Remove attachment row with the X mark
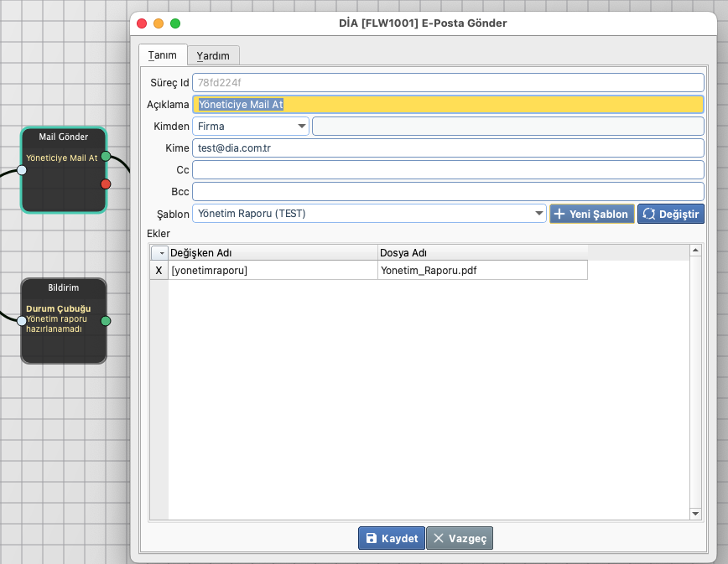 (x=159, y=270)
